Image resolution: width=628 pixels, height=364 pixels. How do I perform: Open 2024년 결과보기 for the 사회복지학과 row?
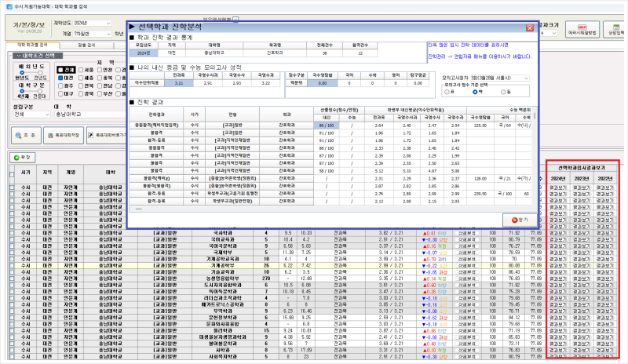pyautogui.click(x=558, y=356)
